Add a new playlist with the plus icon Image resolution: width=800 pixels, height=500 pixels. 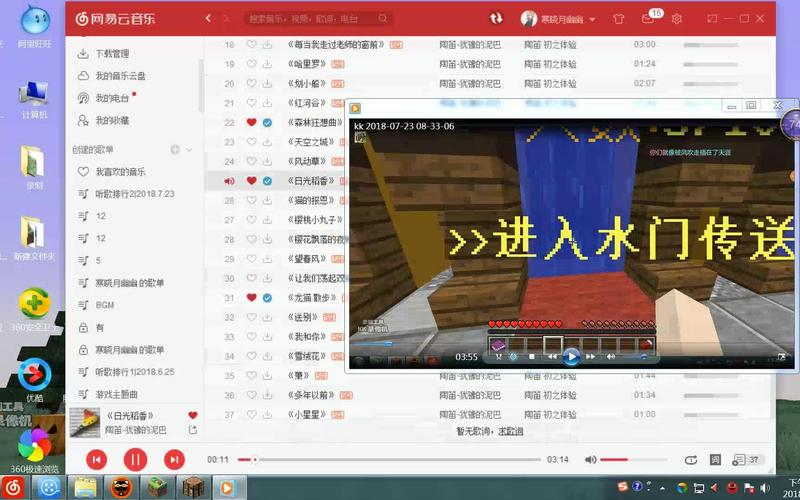tap(175, 149)
